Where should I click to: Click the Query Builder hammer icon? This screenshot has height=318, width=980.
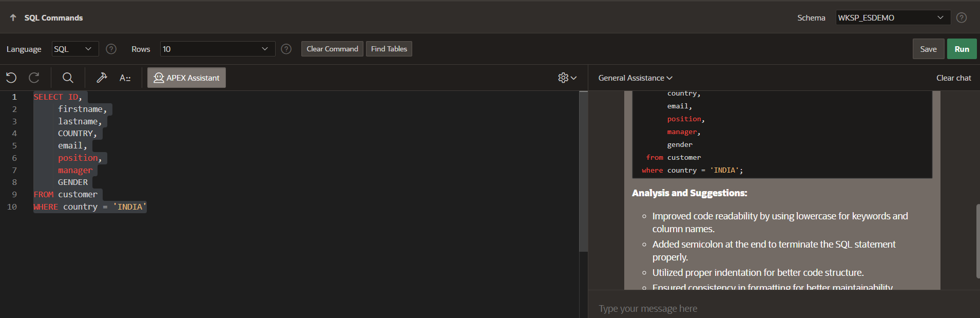coord(102,78)
